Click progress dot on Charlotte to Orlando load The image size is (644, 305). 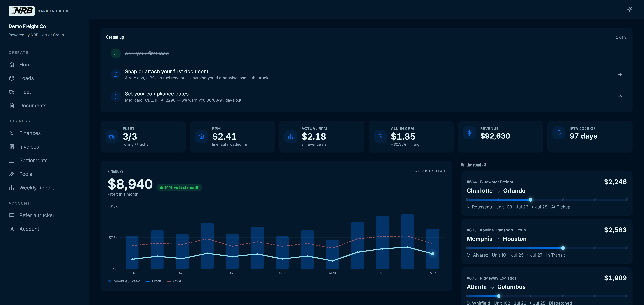click(x=530, y=200)
